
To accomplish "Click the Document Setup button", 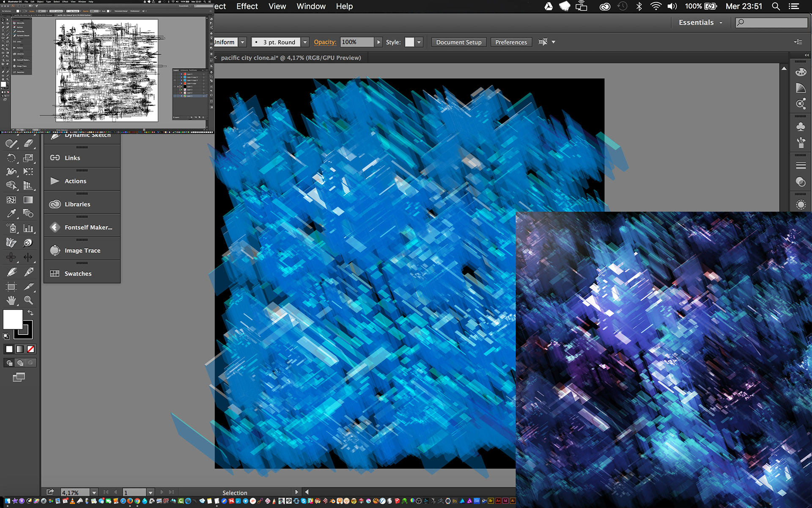I will tap(459, 42).
